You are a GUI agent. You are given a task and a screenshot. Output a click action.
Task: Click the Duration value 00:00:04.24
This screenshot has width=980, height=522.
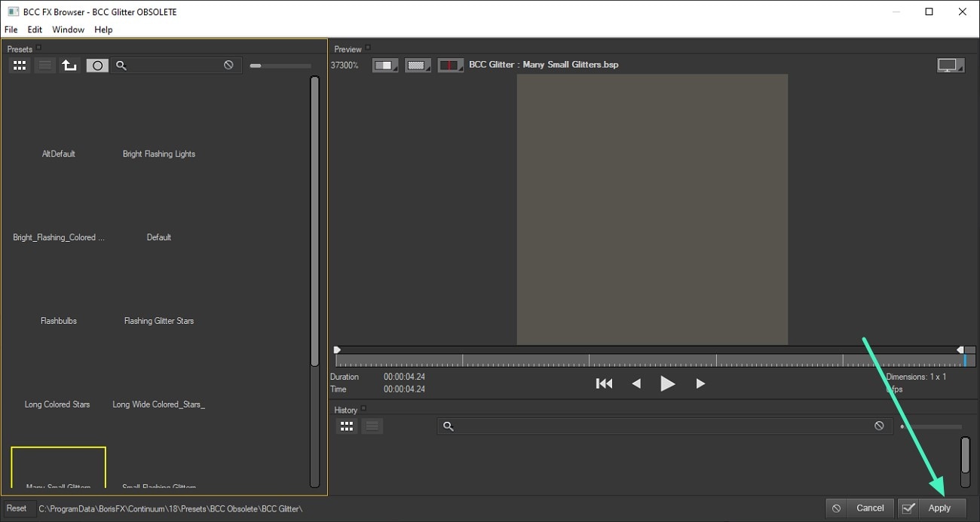pyautogui.click(x=404, y=377)
